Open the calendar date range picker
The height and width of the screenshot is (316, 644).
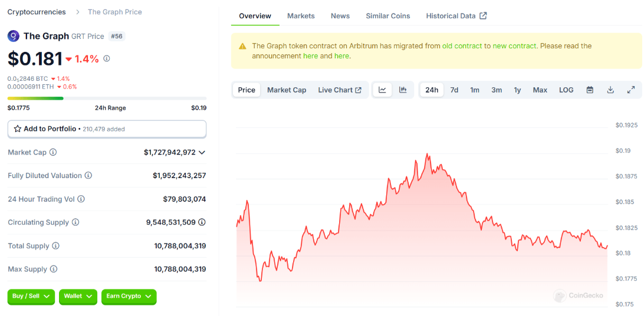590,90
